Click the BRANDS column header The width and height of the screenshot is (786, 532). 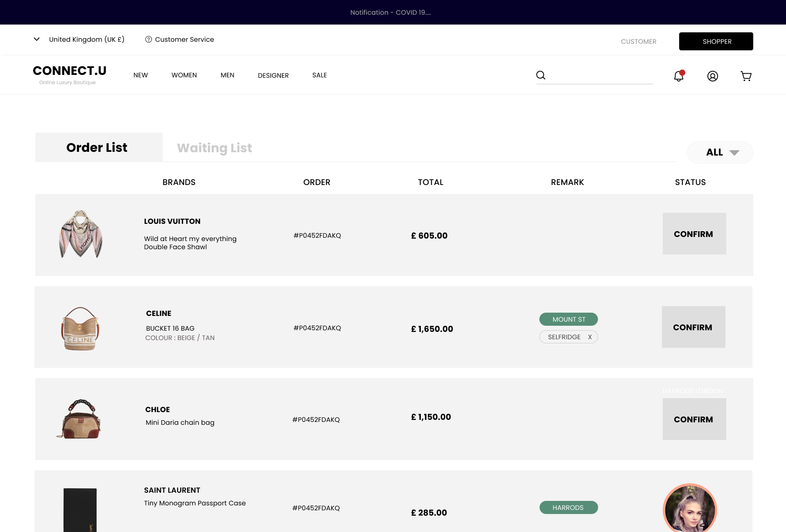(179, 182)
